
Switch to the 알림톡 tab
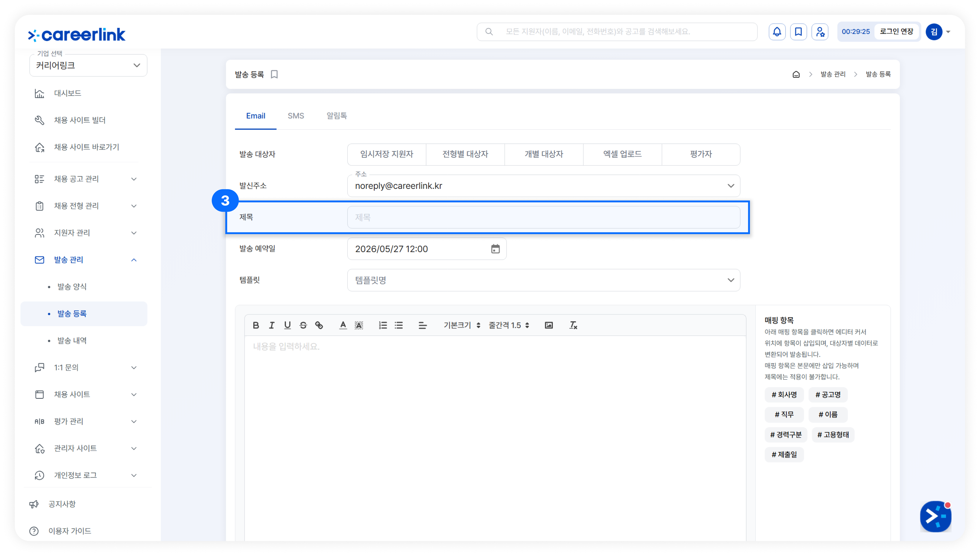click(x=336, y=116)
